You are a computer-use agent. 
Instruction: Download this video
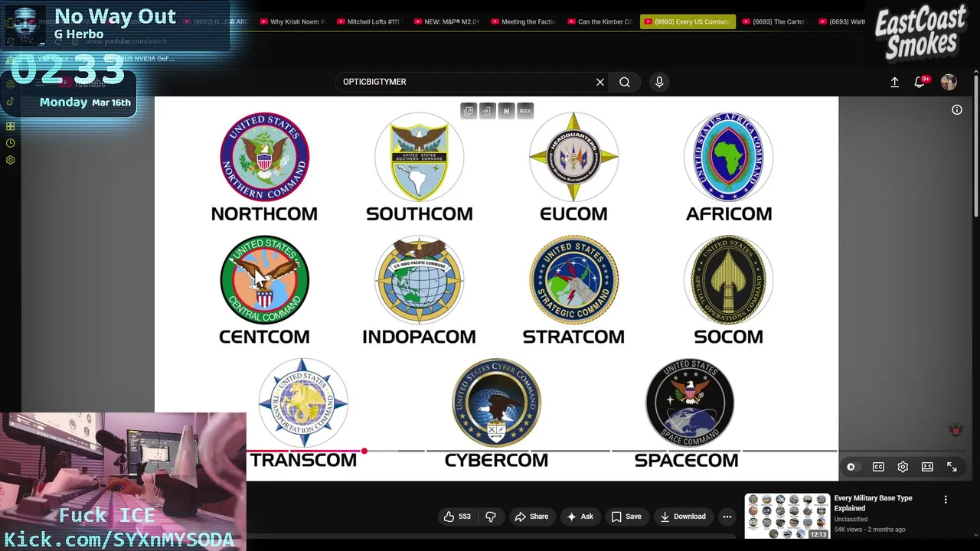point(683,517)
